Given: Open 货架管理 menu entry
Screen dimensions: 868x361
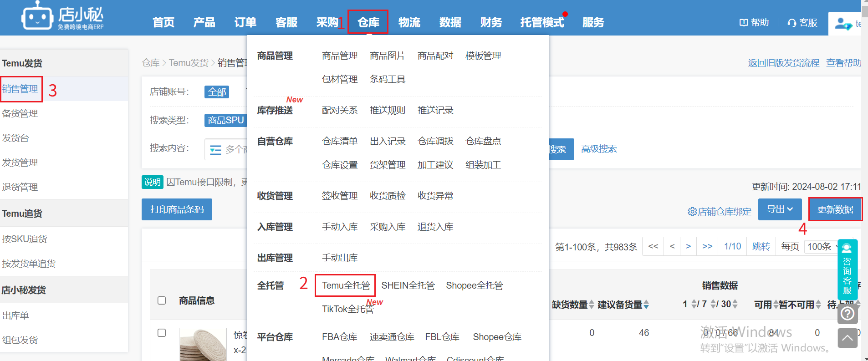Looking at the screenshot, I should click(387, 165).
